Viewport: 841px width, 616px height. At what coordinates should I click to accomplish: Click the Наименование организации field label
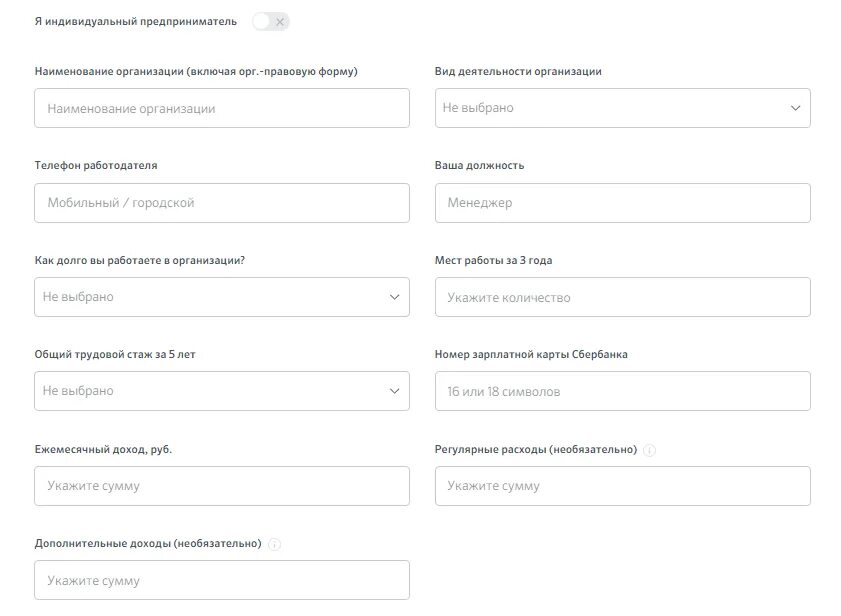tap(195, 72)
